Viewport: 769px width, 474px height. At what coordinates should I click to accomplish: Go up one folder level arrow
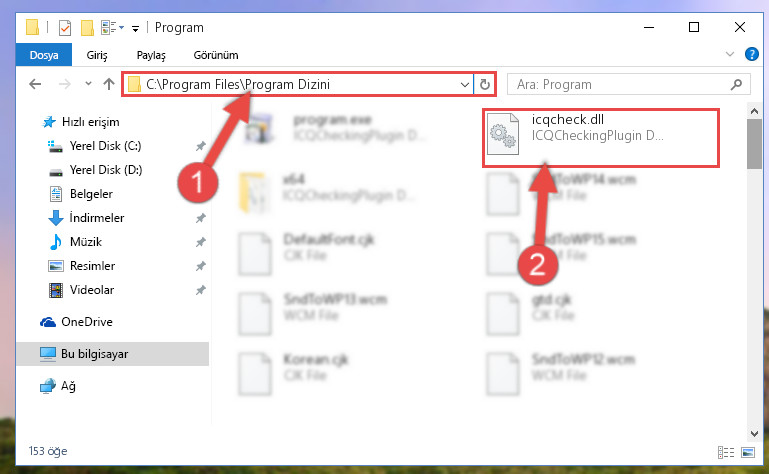109,84
